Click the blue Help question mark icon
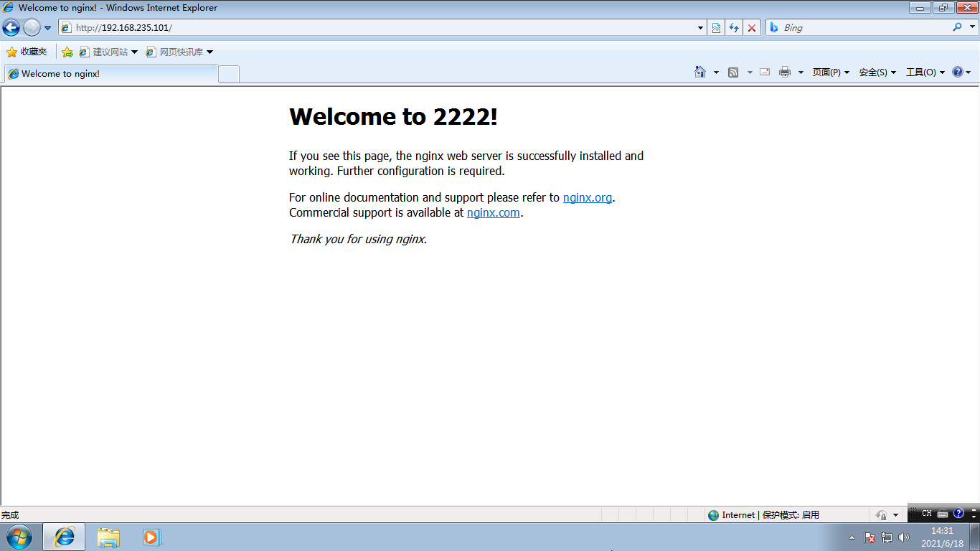The height and width of the screenshot is (551, 980). [x=957, y=72]
